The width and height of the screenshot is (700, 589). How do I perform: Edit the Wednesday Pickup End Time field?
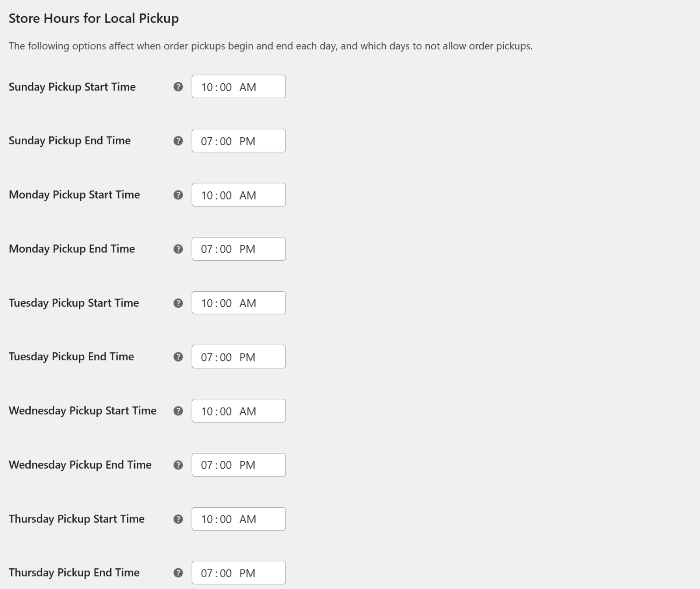coord(238,465)
